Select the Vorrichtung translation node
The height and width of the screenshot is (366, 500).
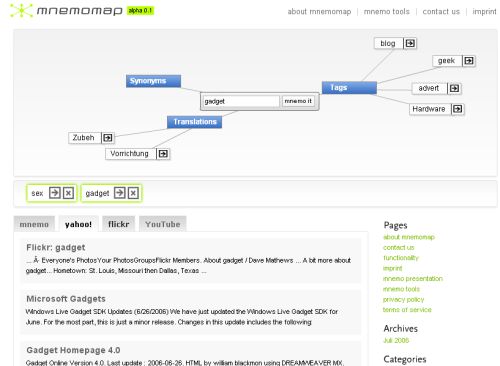click(x=130, y=154)
